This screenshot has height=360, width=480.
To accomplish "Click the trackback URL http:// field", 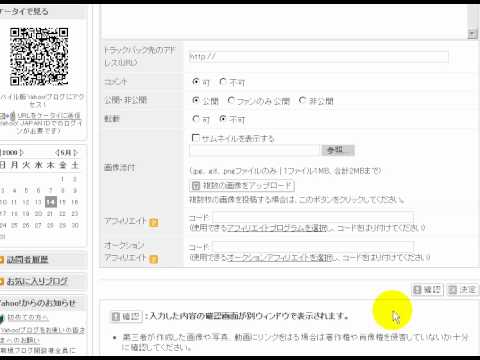I will point(319,57).
